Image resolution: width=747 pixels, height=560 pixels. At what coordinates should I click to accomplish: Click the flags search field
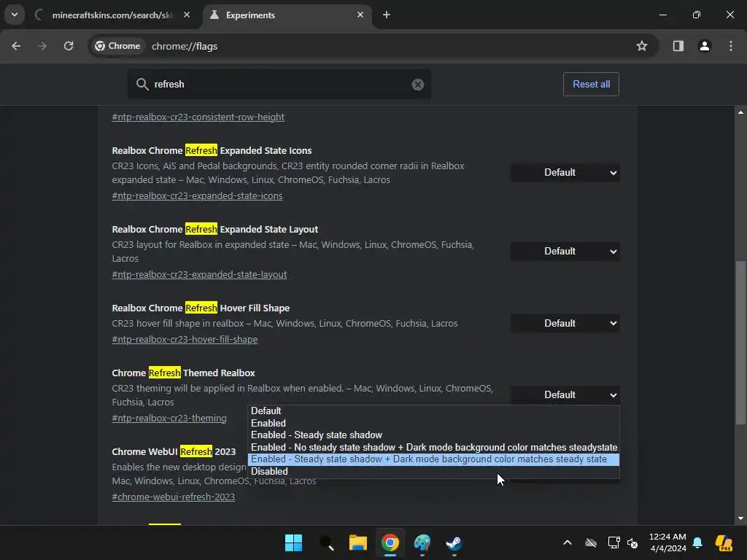pos(279,85)
